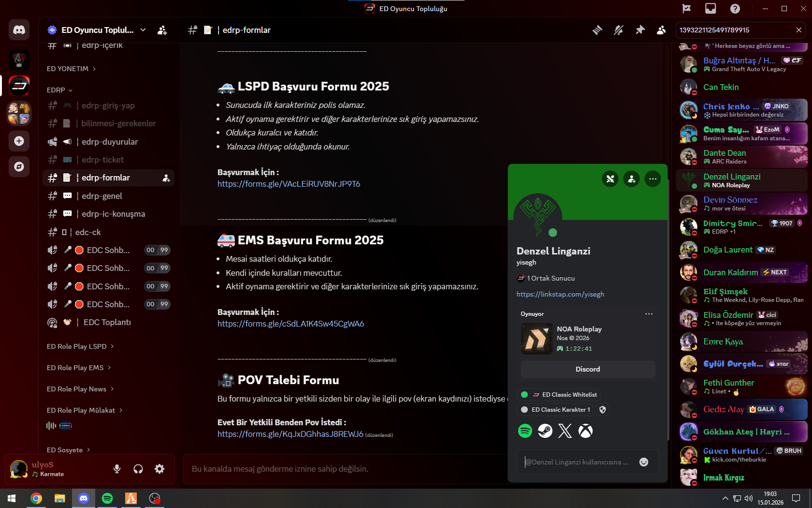Open the emoji picker in profile message box
This screenshot has width=812, height=508.
pos(644,462)
